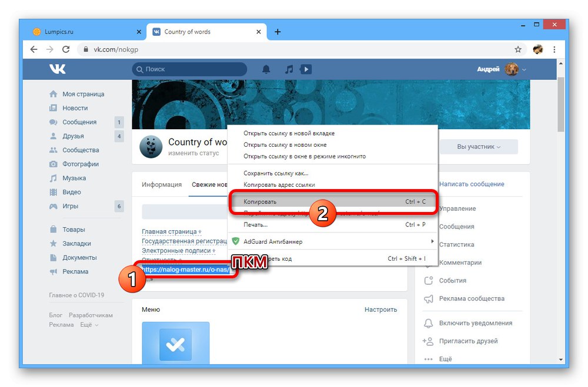
Task: Switch to Информация tab
Action: [x=162, y=184]
